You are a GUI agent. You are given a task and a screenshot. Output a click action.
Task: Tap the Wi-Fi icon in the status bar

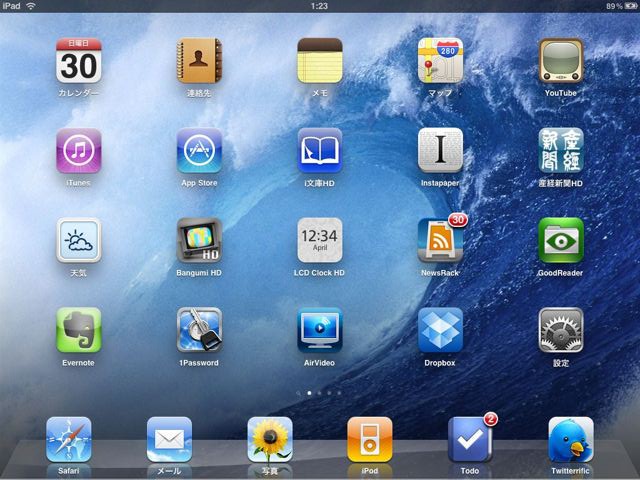click(x=31, y=6)
